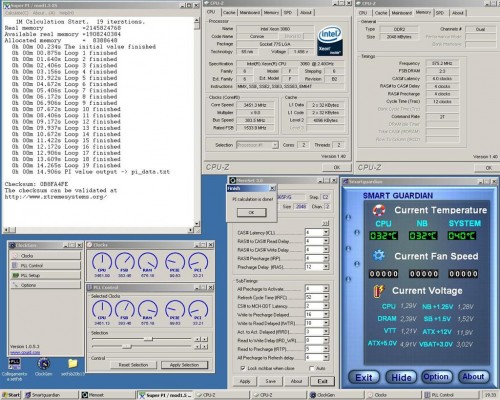Click Smartguardian taskbar entry

(51, 395)
